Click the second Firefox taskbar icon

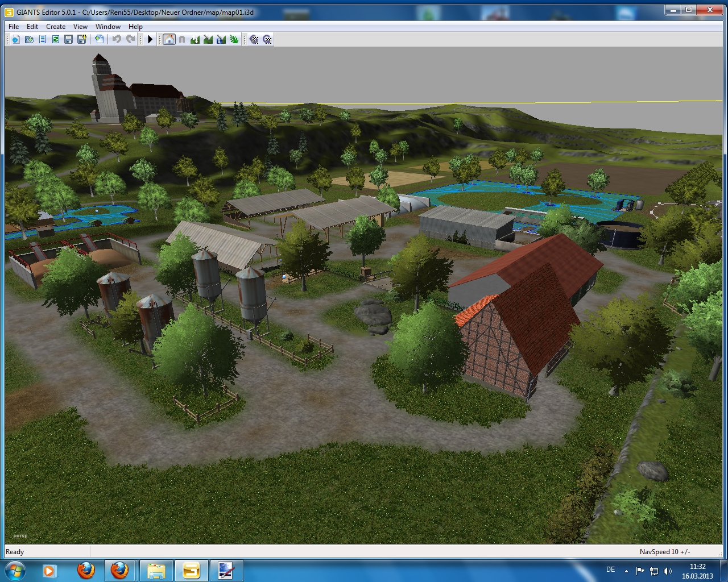tap(119, 570)
